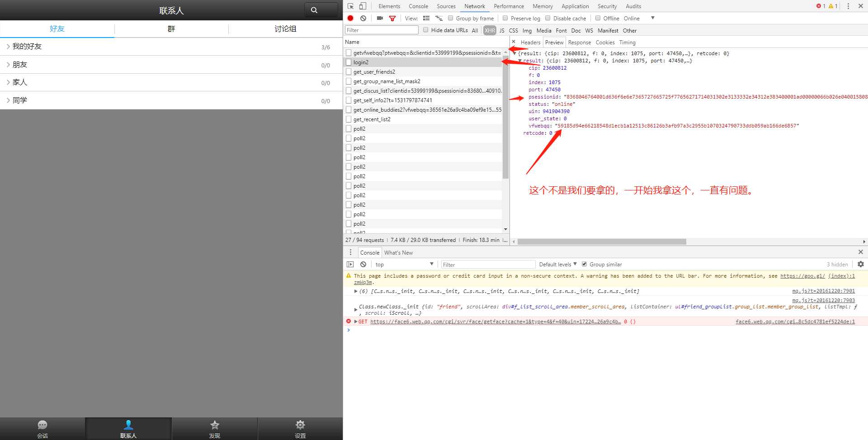Activate the DevTools inspect element icon
Viewport: 868px width, 440px height.
[x=351, y=6]
